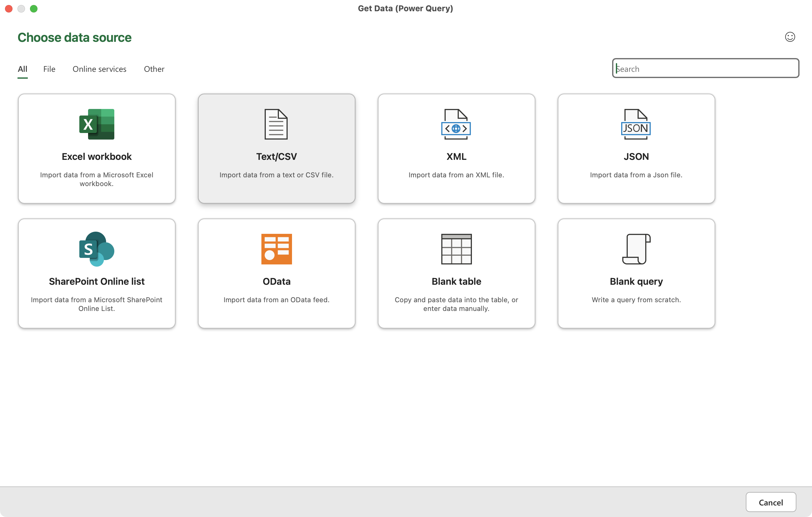This screenshot has height=517, width=812.
Task: Click the Excel workbook icon
Action: tap(97, 124)
